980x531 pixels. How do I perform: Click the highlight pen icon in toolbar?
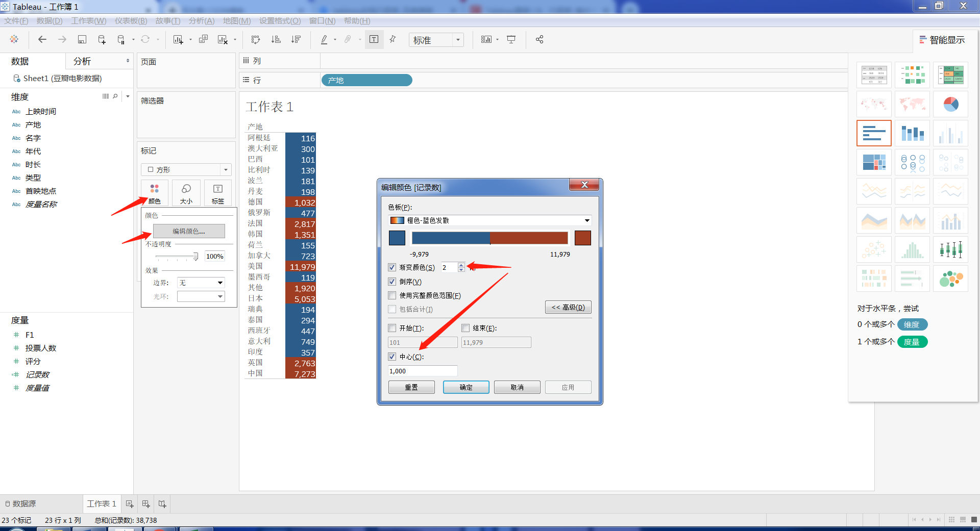(324, 39)
